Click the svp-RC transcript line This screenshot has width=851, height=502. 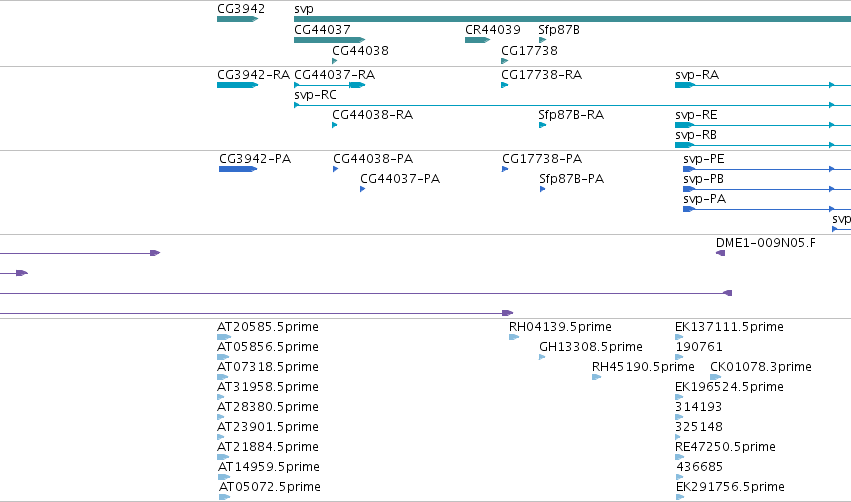coord(573,105)
